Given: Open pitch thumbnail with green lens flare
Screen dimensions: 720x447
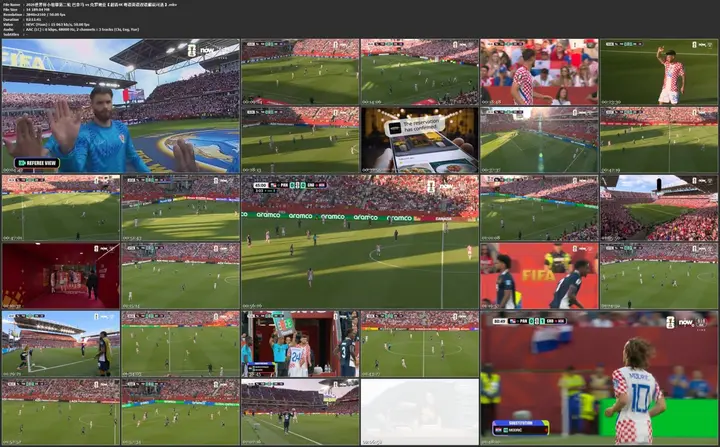Looking at the screenshot, I should 539,140.
